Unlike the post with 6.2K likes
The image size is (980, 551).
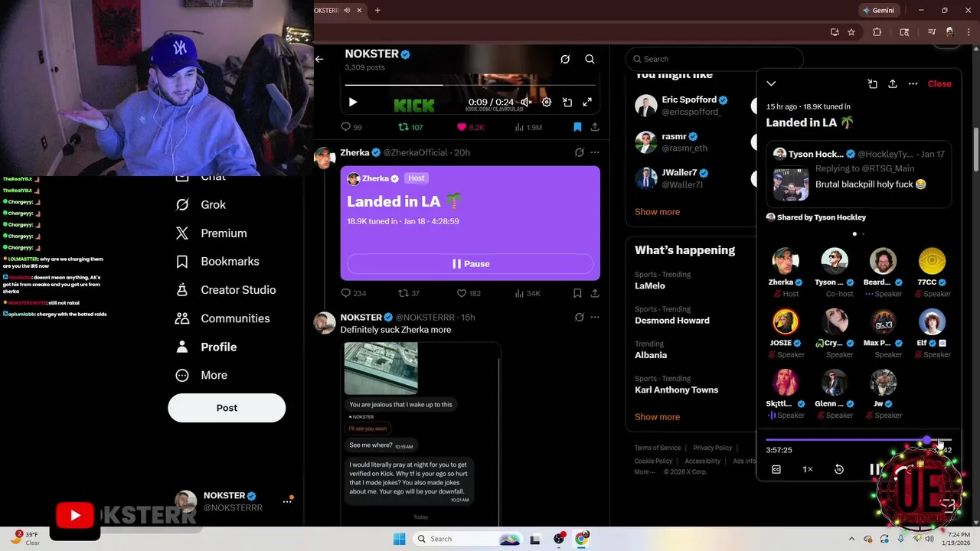tap(471, 127)
